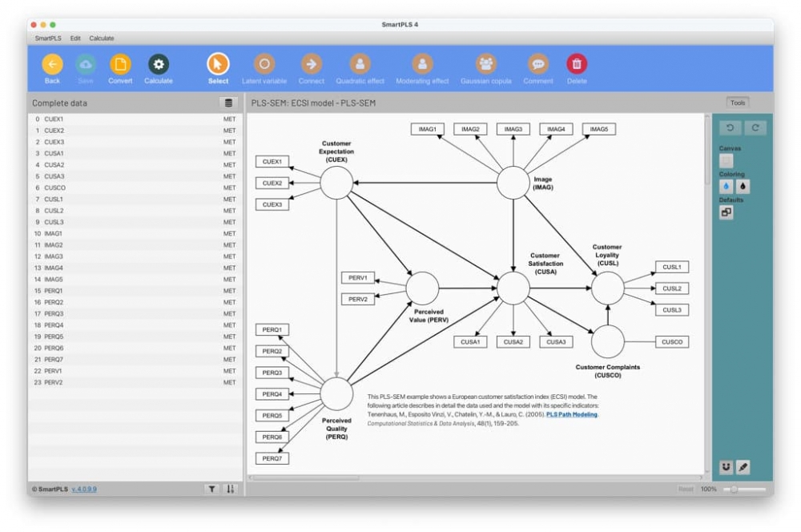
Task: Click the red Delete trash icon
Action: (x=577, y=64)
